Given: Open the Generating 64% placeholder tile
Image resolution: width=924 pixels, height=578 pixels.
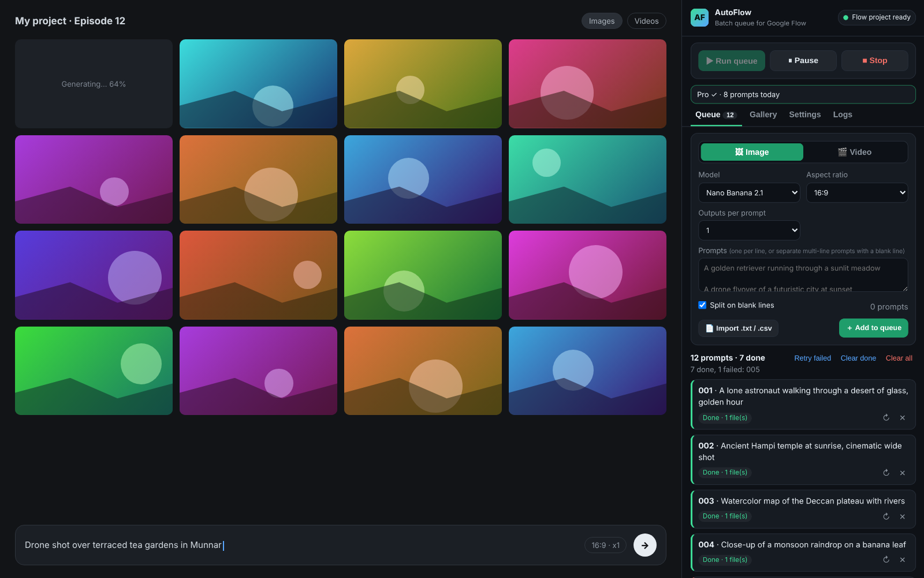Looking at the screenshot, I should coord(94,84).
